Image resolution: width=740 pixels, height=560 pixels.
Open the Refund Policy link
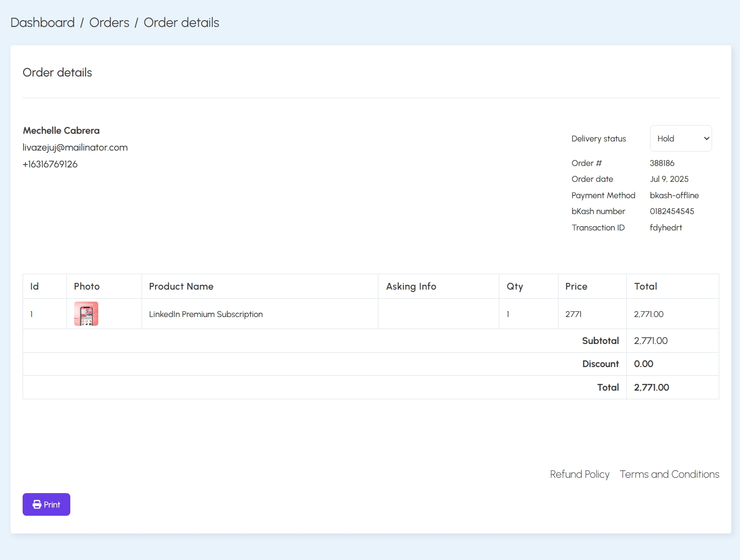click(580, 474)
